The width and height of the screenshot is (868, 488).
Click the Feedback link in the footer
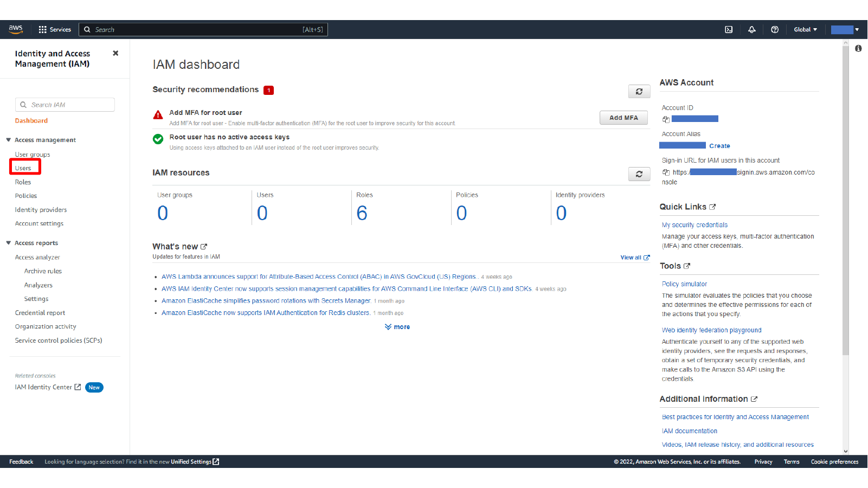point(21,462)
